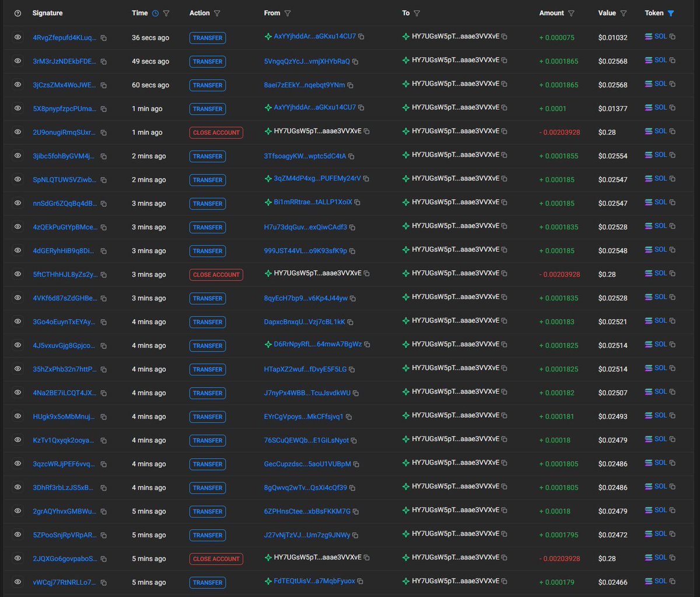
Task: Open sender account 8gQwvq2wTv...QsXi4cQf39
Action: 305,488
